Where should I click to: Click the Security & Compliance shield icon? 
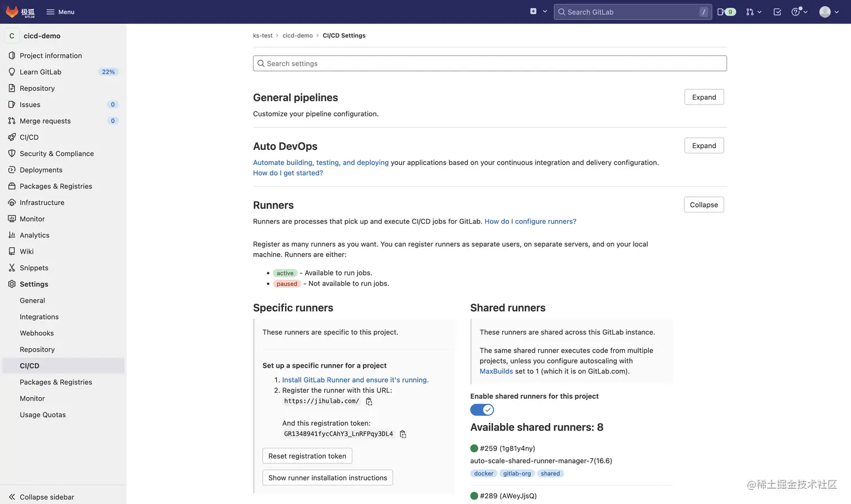(x=12, y=154)
